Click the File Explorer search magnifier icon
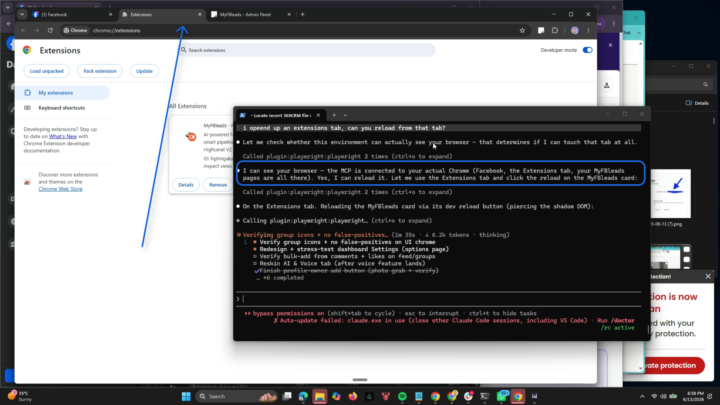Screen dimensions: 720x405 click(x=706, y=84)
